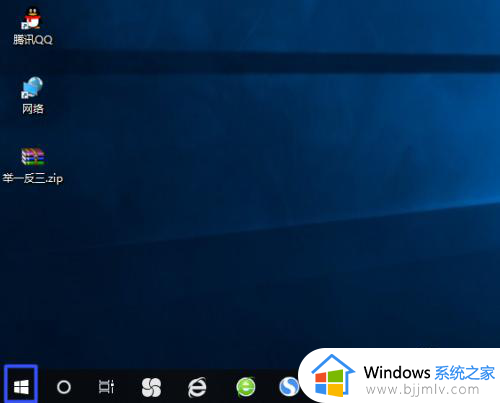Viewport: 500px width, 403px height.
Task: Select the 举一反三.zip archive icon
Action: (x=33, y=157)
